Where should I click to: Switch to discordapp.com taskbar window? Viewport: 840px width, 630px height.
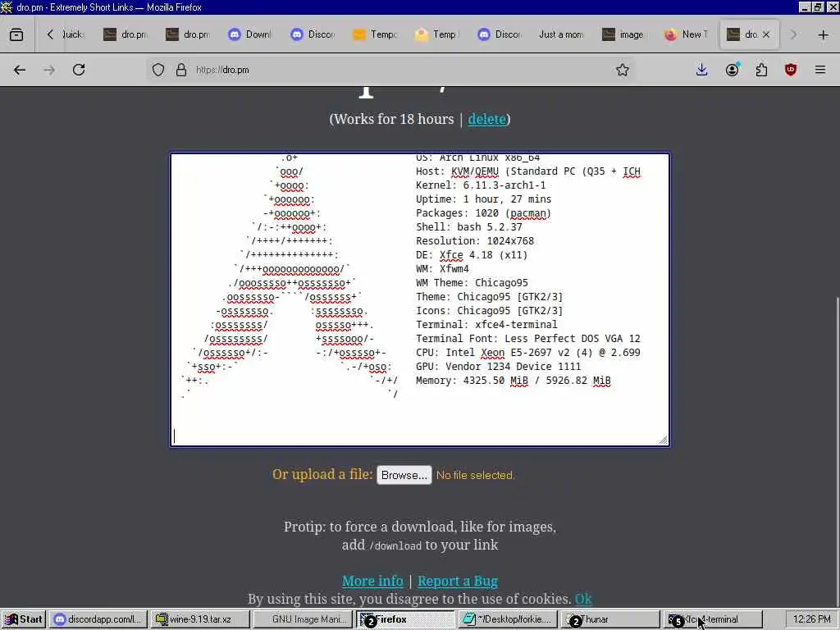[x=98, y=619]
